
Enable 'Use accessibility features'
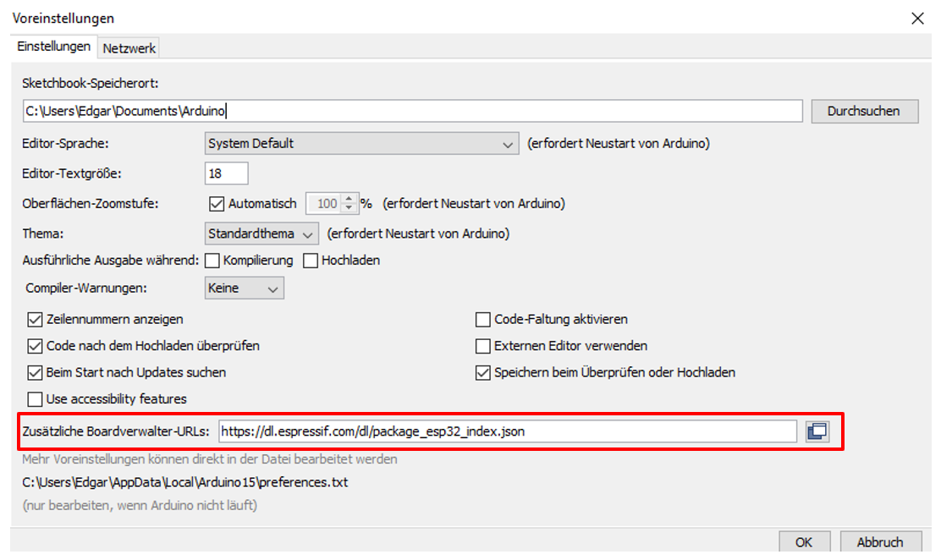tap(35, 398)
